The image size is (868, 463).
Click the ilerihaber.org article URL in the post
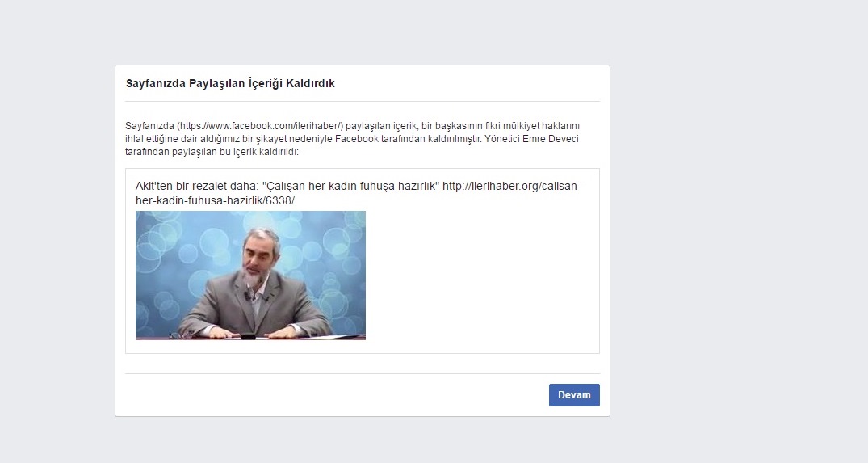tap(359, 193)
